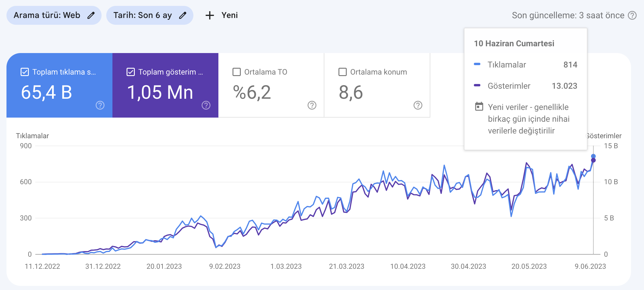The height and width of the screenshot is (290, 644).
Task: Select the 65,4 B total clicks card
Action: [59, 85]
